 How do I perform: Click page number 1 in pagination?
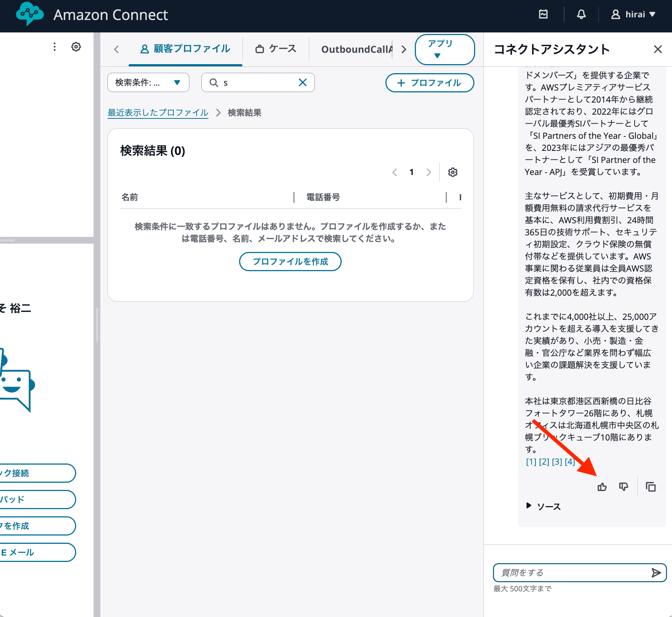pos(411,172)
